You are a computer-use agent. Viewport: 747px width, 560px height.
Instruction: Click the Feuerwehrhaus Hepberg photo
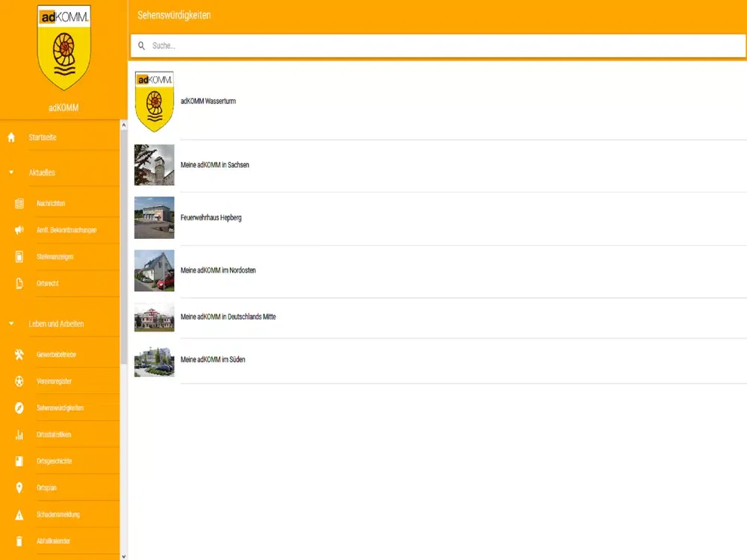click(155, 218)
